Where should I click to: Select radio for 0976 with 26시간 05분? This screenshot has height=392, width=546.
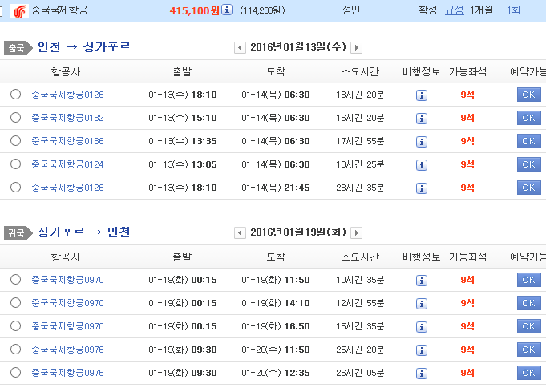[15, 373]
